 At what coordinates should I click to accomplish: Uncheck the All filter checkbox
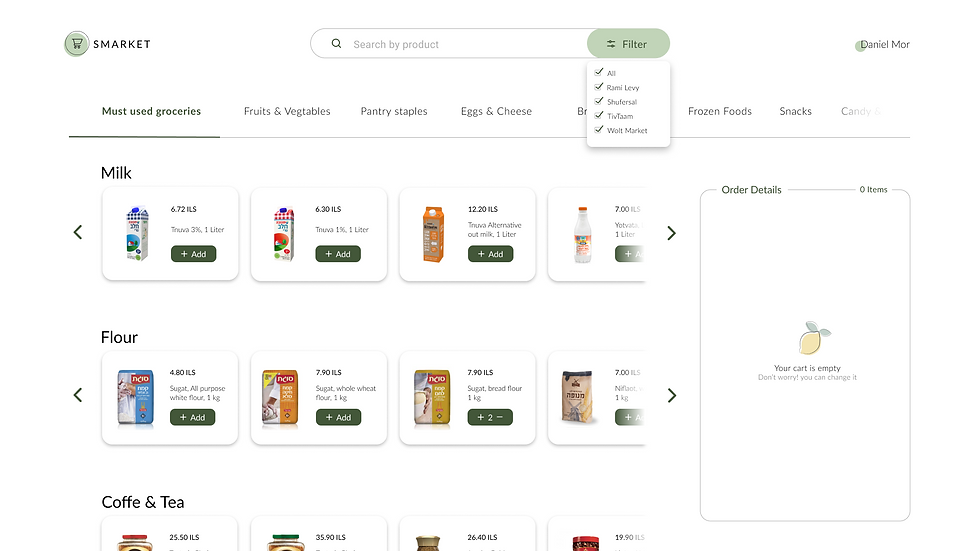pyautogui.click(x=599, y=72)
